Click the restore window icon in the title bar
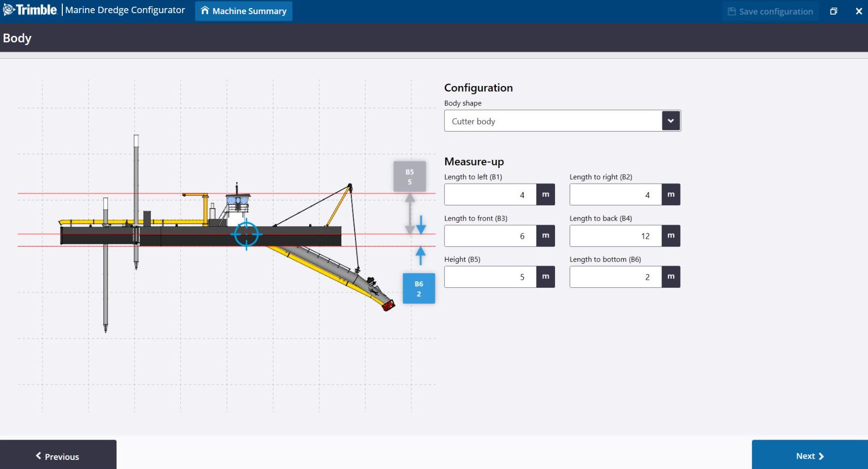The image size is (868, 469). pyautogui.click(x=833, y=11)
